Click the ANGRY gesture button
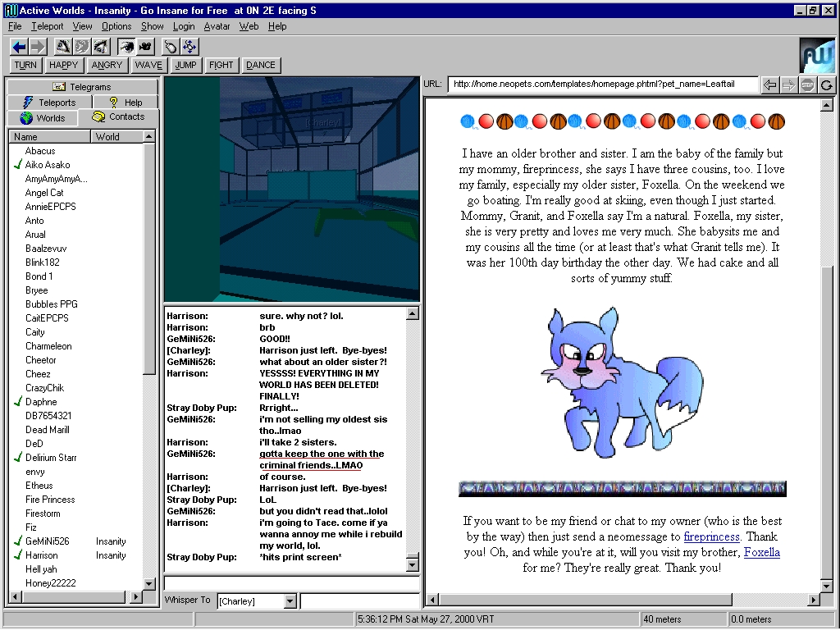 coord(107,66)
